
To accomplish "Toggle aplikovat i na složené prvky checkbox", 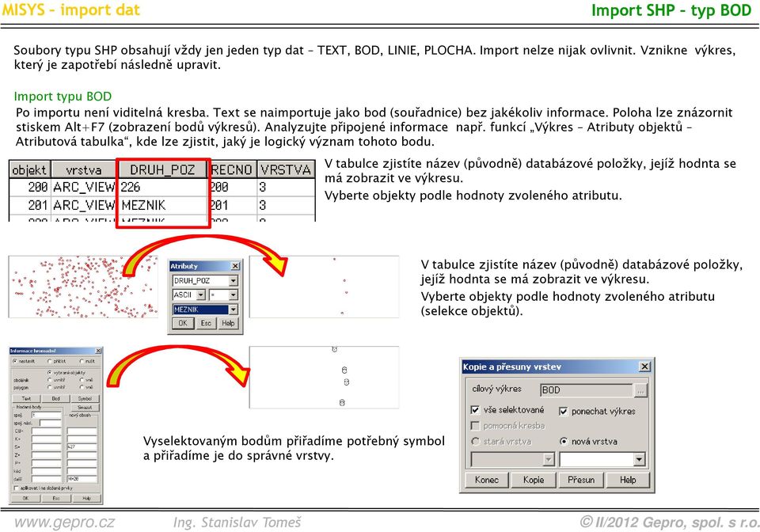I will (16, 488).
